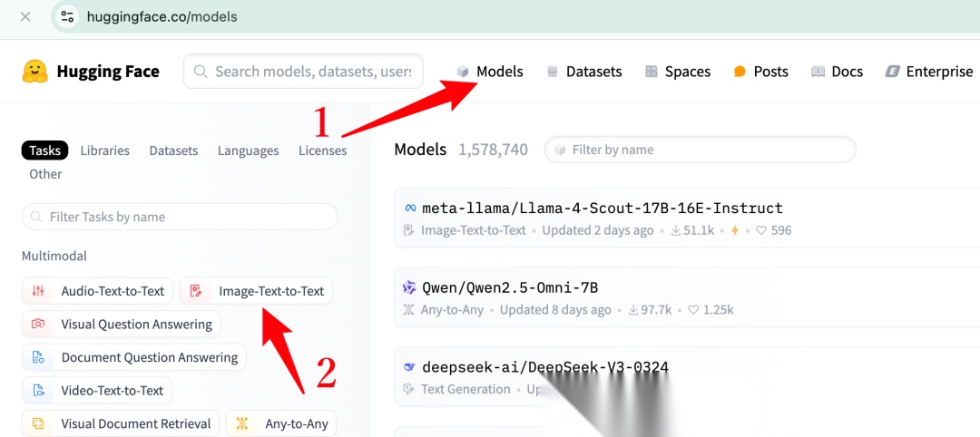This screenshot has height=437, width=980.
Task: Click the download icon on Qwen2.5-Omni card
Action: point(633,310)
